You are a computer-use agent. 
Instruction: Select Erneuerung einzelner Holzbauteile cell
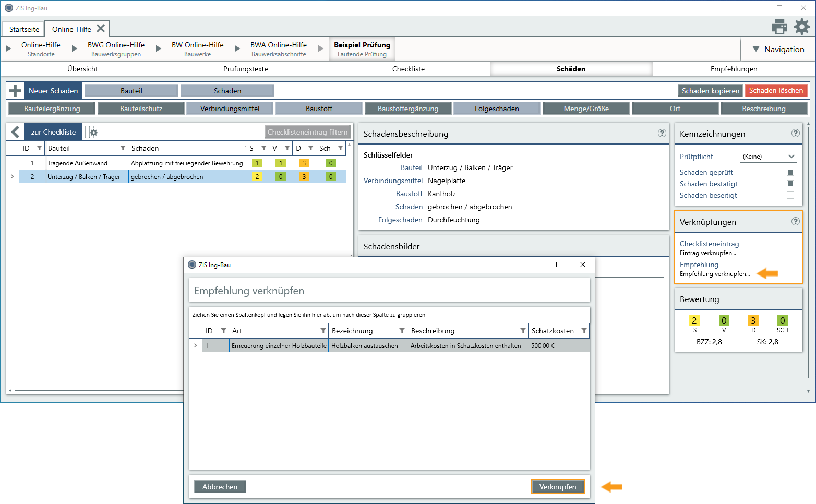click(x=279, y=345)
